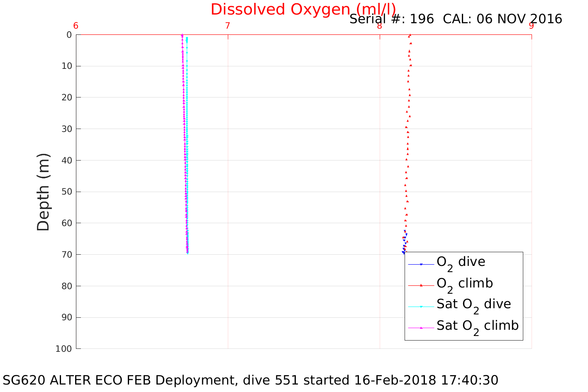
Task: Click the cyan Sat O2 dive legend marker
Action: pyautogui.click(x=421, y=307)
